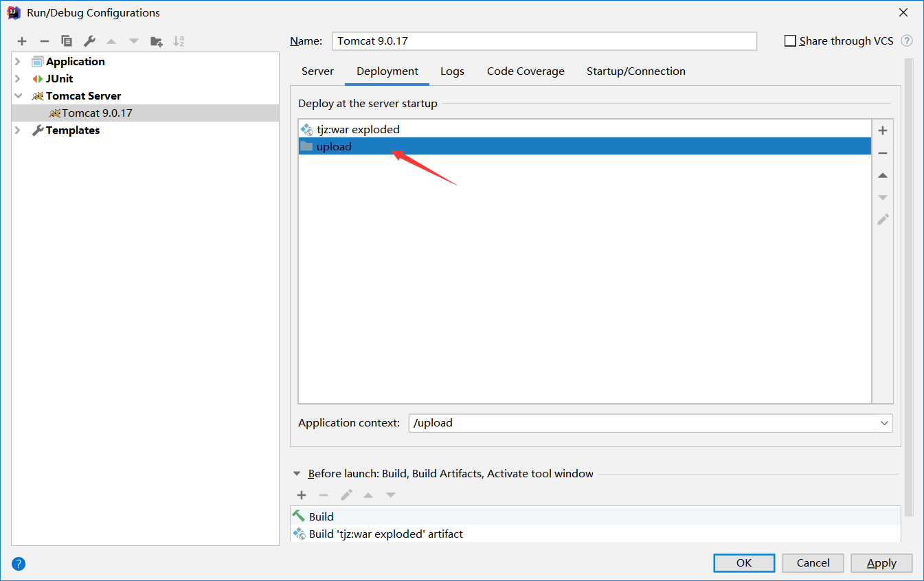Click the JUnit type icon
The width and height of the screenshot is (924, 581).
click(x=38, y=79)
